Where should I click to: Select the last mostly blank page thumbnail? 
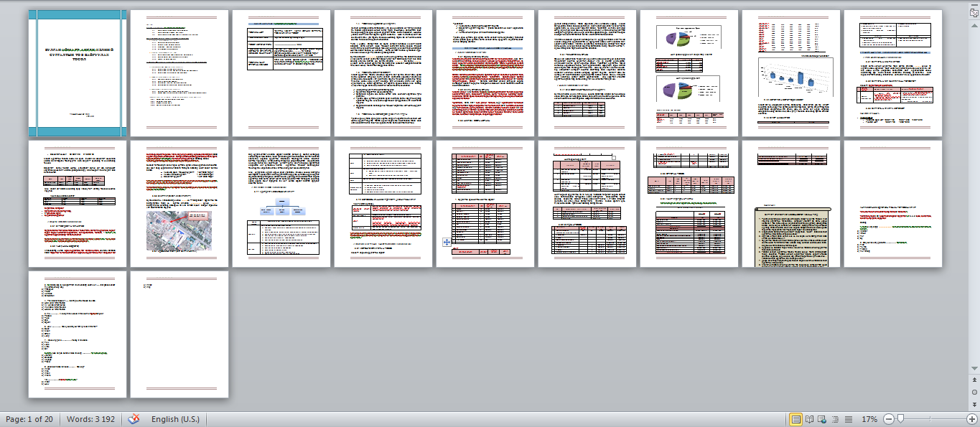[177, 334]
